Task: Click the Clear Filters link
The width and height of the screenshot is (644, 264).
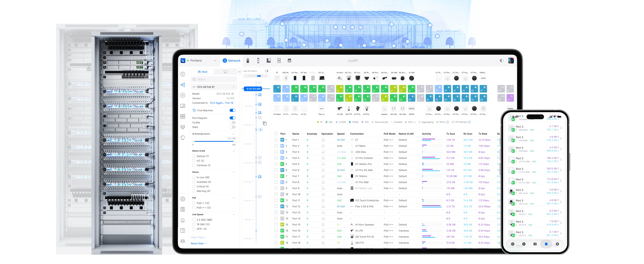Action: (x=197, y=237)
